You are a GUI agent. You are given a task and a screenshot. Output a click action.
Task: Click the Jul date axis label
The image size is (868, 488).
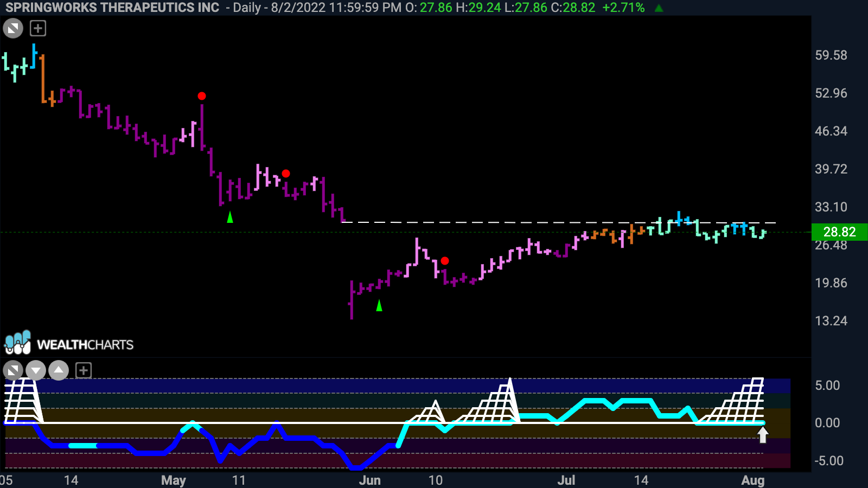point(566,480)
